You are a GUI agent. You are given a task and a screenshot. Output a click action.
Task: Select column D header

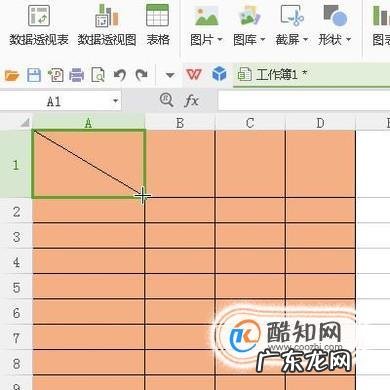click(x=321, y=123)
